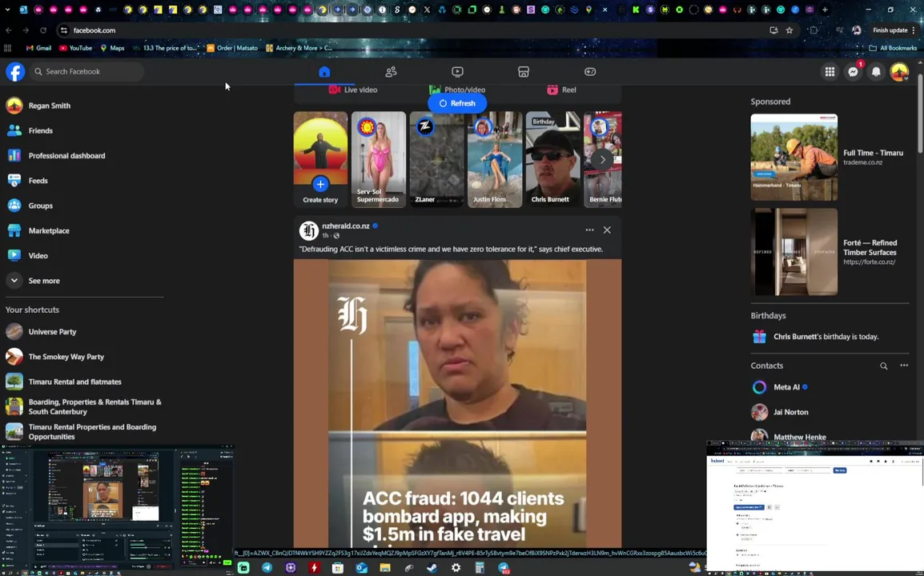Open nzherald.co.nz post options menu
Viewport: 924px width, 576px height.
point(589,230)
